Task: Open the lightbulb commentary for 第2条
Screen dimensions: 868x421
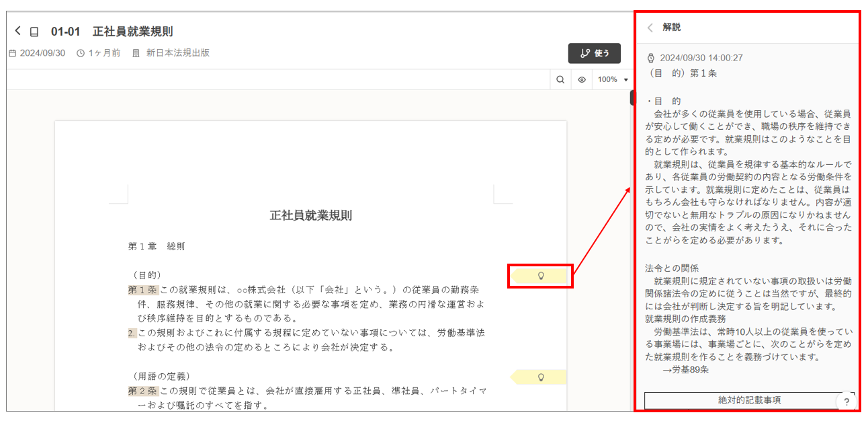Action: coord(540,377)
